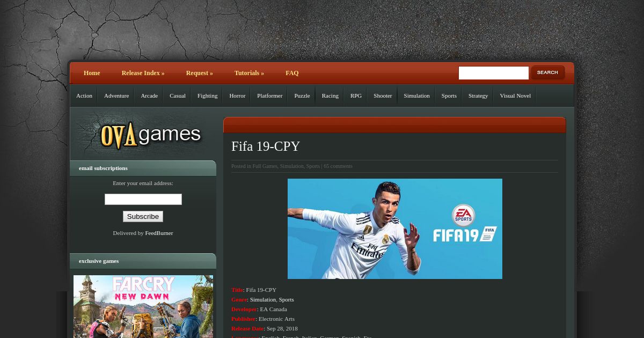Viewport: 644px width, 338px height.
Task: Expand the Request menu
Action: 200,73
